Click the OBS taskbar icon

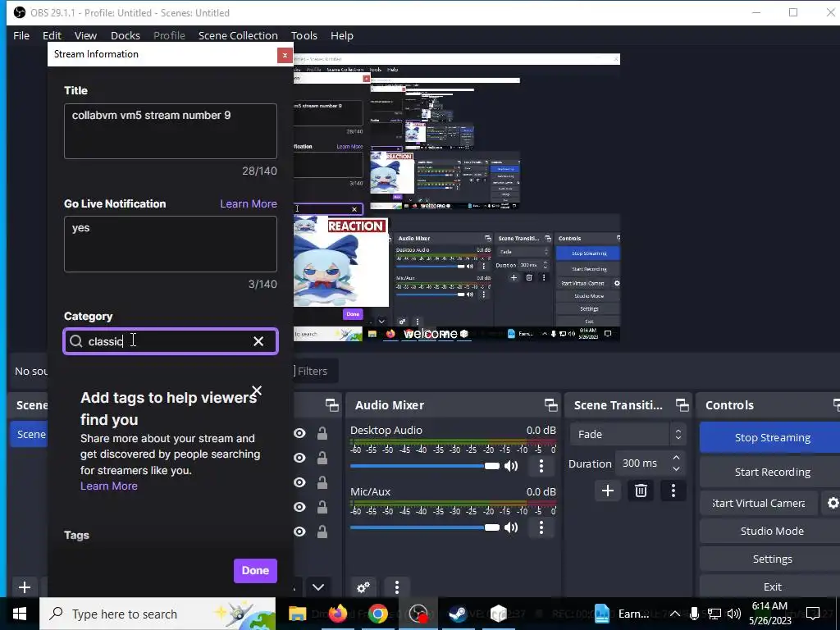click(418, 614)
